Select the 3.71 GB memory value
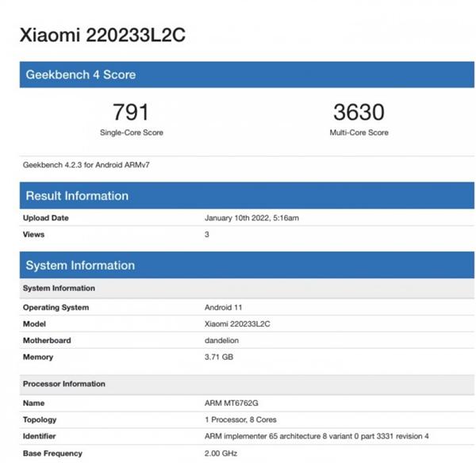 219,357
